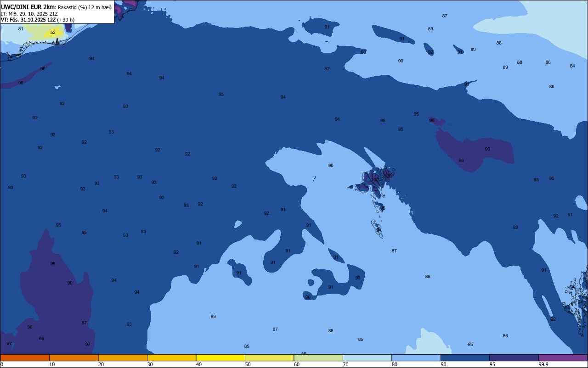
Task: Click the 30–40 golden legend segment
Action: [171, 357]
